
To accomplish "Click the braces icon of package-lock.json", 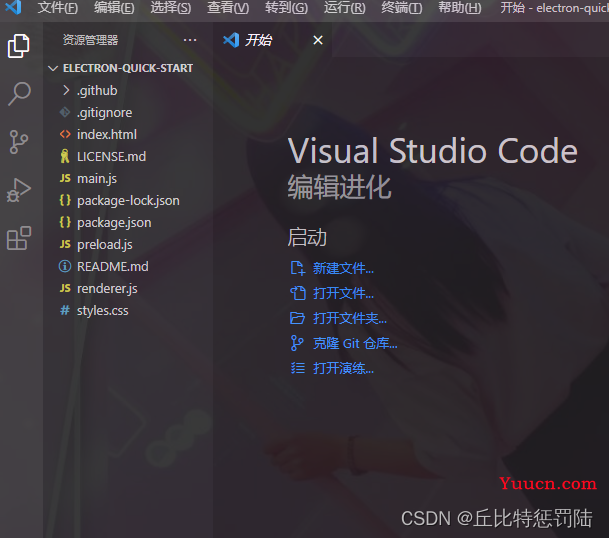I will tap(65, 200).
